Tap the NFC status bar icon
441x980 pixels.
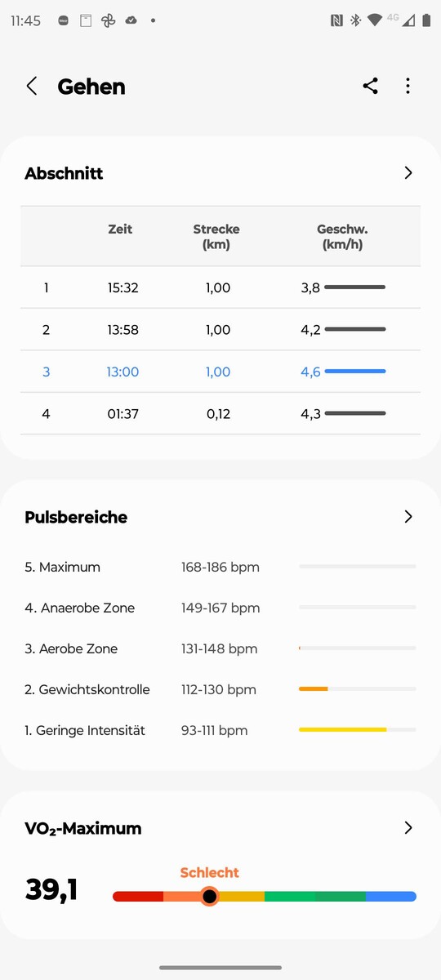pyautogui.click(x=336, y=20)
